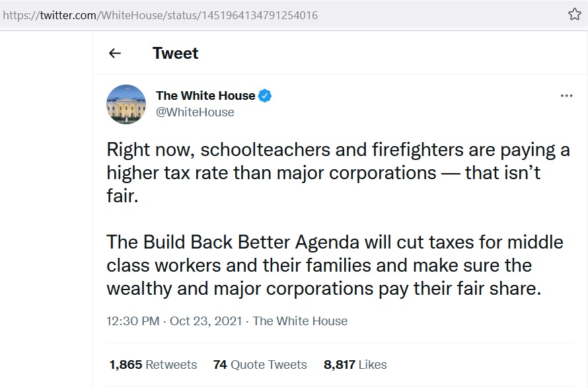This screenshot has height=388, width=588.
Task: Click the paragraph about schoolteachers and firefighters
Action: [338, 162]
